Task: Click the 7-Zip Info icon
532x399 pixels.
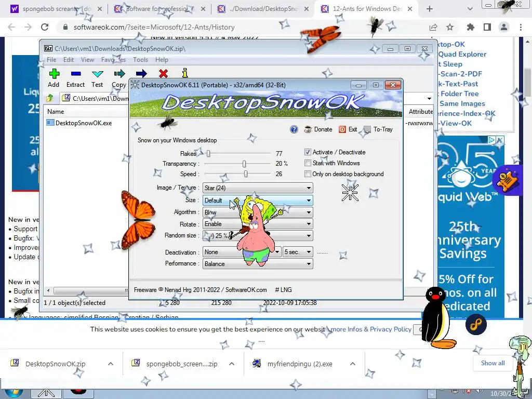Action: [x=184, y=73]
